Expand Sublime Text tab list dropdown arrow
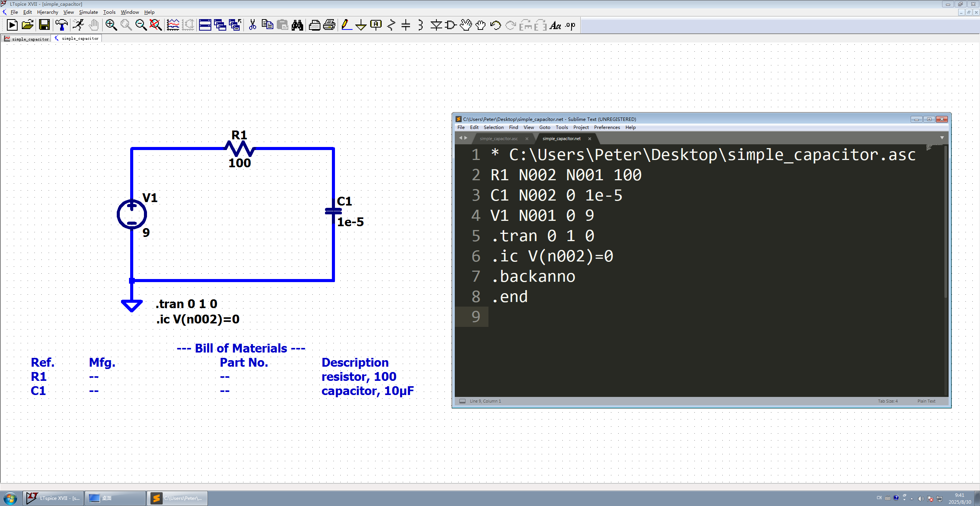980x506 pixels. click(942, 138)
